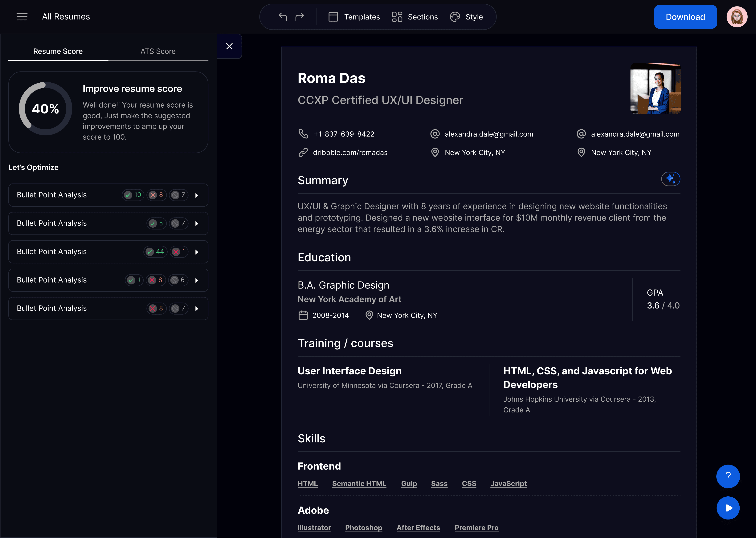Viewport: 756px width, 538px height.
Task: Expand the first Bullet Point Analysis row
Action: point(197,195)
